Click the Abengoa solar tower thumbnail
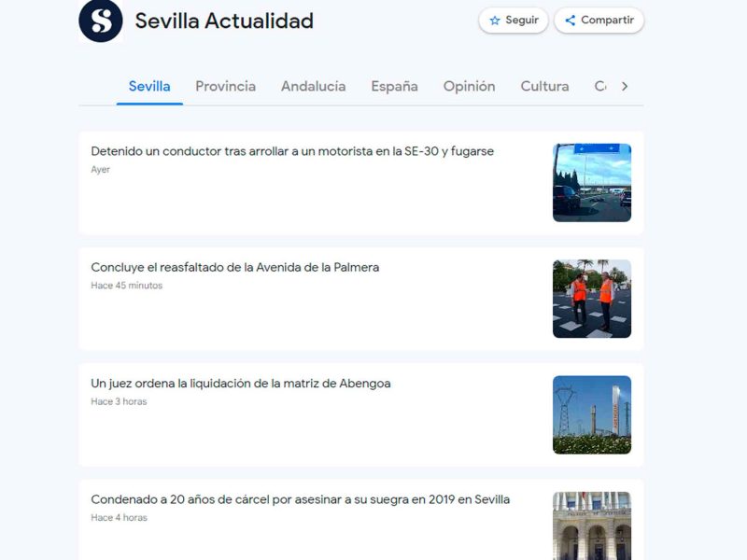Viewport: 747px width, 560px height. click(x=591, y=414)
